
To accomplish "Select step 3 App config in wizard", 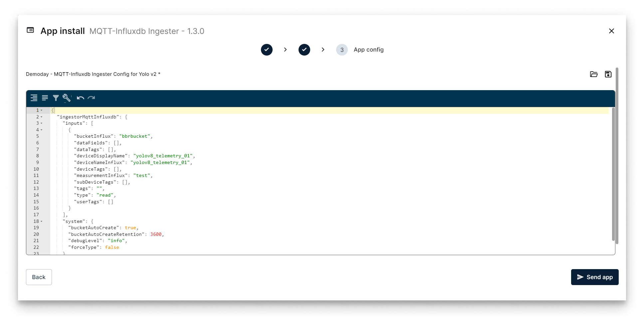I will point(342,50).
